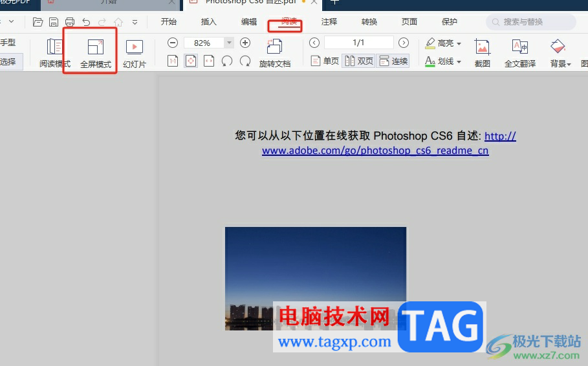Click the zoom out minus button
Viewport: 588px width, 366px height.
point(173,43)
